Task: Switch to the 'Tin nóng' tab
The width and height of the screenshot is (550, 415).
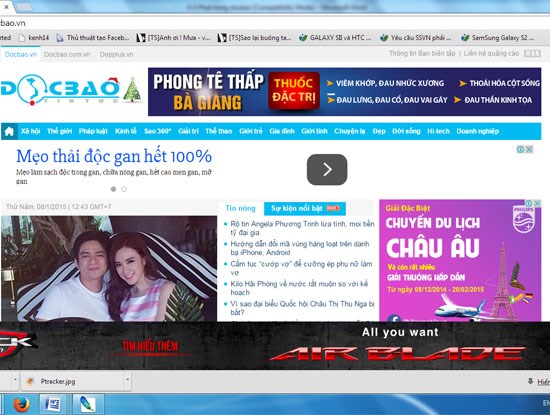Action: tap(241, 208)
